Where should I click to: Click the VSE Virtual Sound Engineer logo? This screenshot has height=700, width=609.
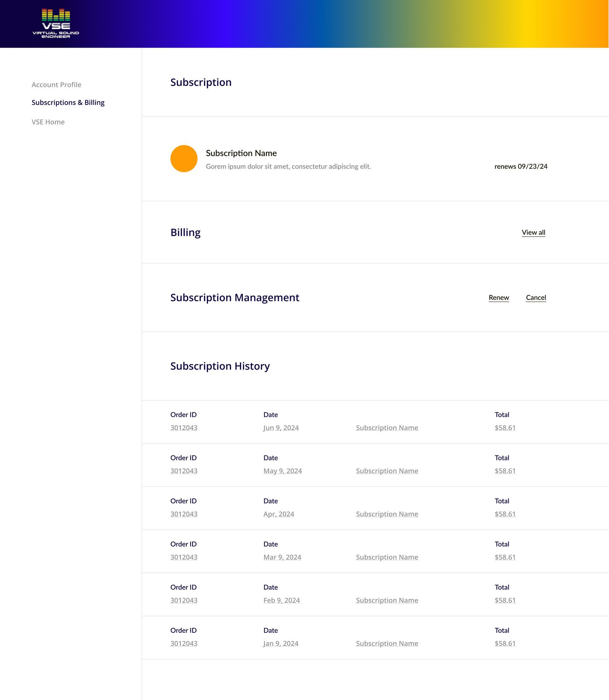(x=56, y=23)
